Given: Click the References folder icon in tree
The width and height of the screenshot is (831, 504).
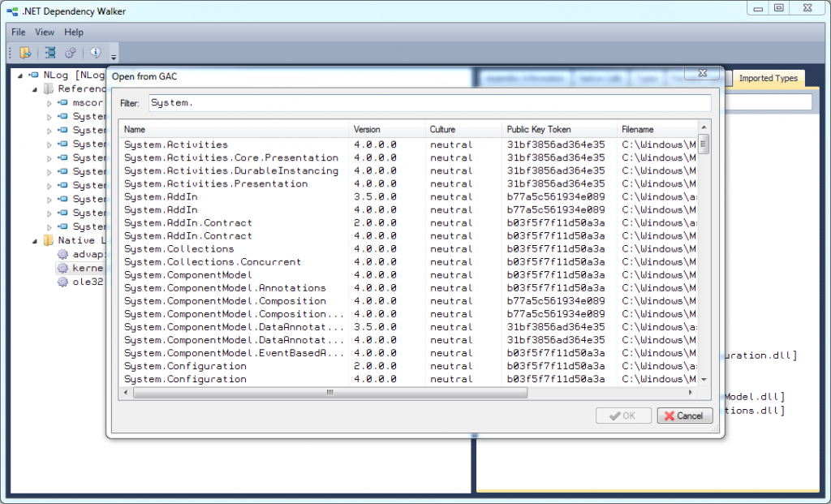Looking at the screenshot, I should pos(48,88).
